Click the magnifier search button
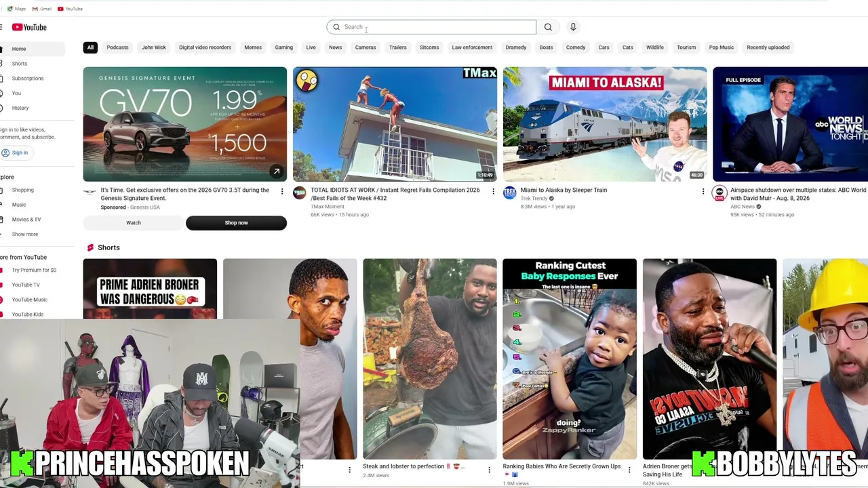Image resolution: width=868 pixels, height=488 pixels. pyautogui.click(x=548, y=27)
